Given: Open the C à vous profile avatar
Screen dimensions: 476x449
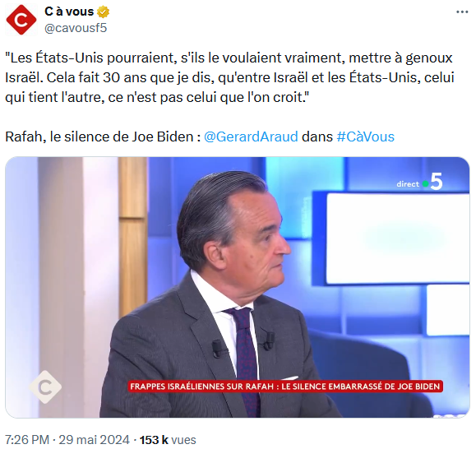Looking at the screenshot, I should tap(21, 20).
